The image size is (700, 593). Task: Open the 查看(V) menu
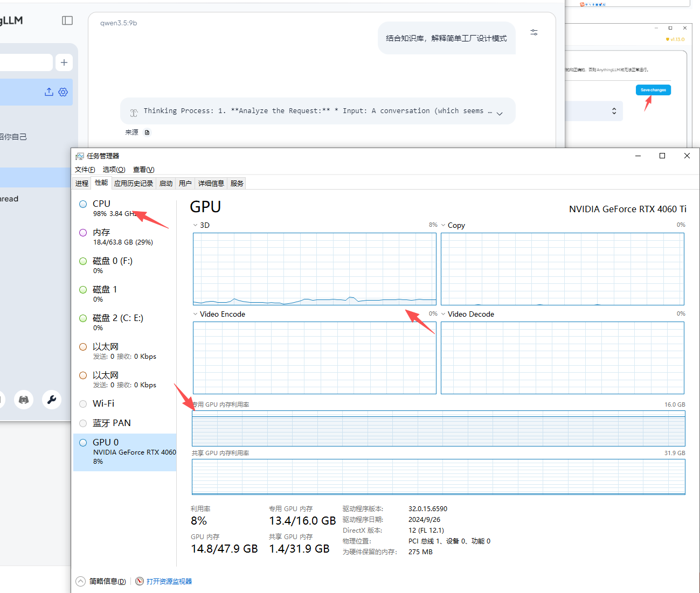144,170
